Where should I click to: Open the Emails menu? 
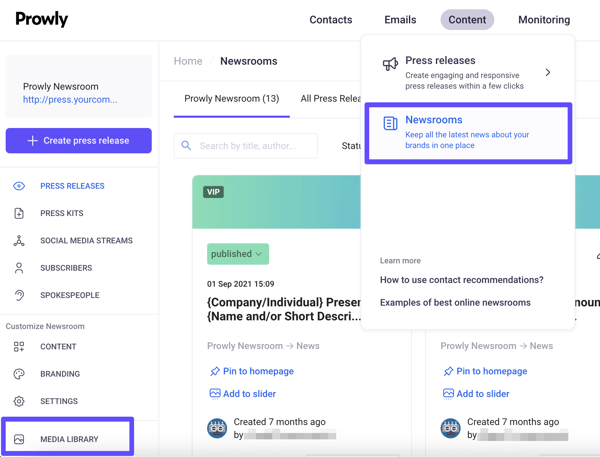[x=400, y=20]
